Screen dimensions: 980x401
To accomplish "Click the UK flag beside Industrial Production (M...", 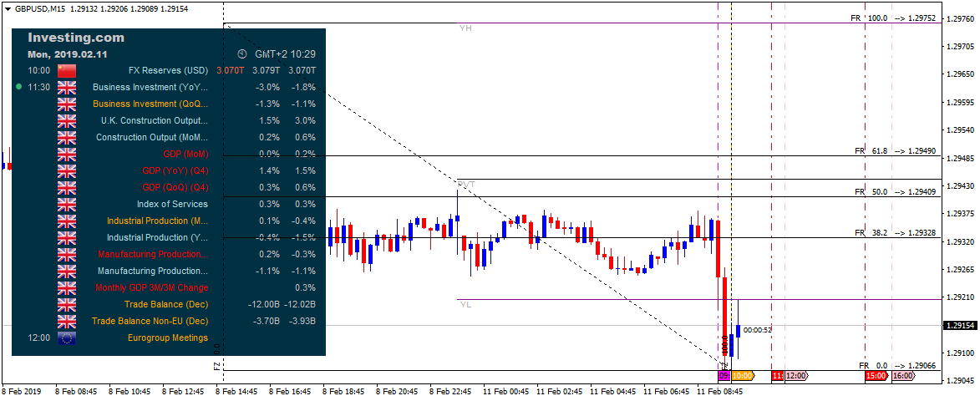I will pos(66,221).
